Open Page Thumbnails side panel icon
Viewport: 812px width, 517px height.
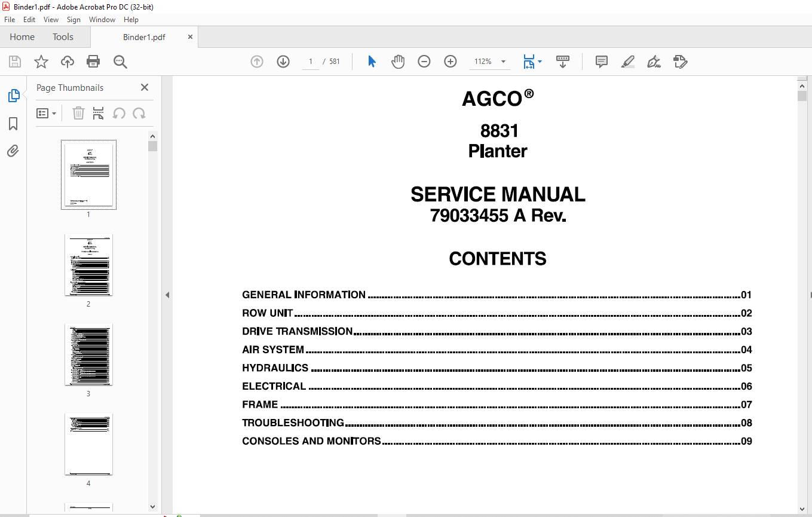click(13, 95)
